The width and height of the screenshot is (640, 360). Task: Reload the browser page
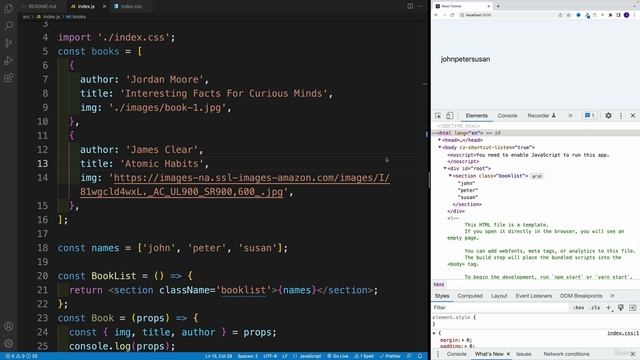pyautogui.click(x=452, y=15)
